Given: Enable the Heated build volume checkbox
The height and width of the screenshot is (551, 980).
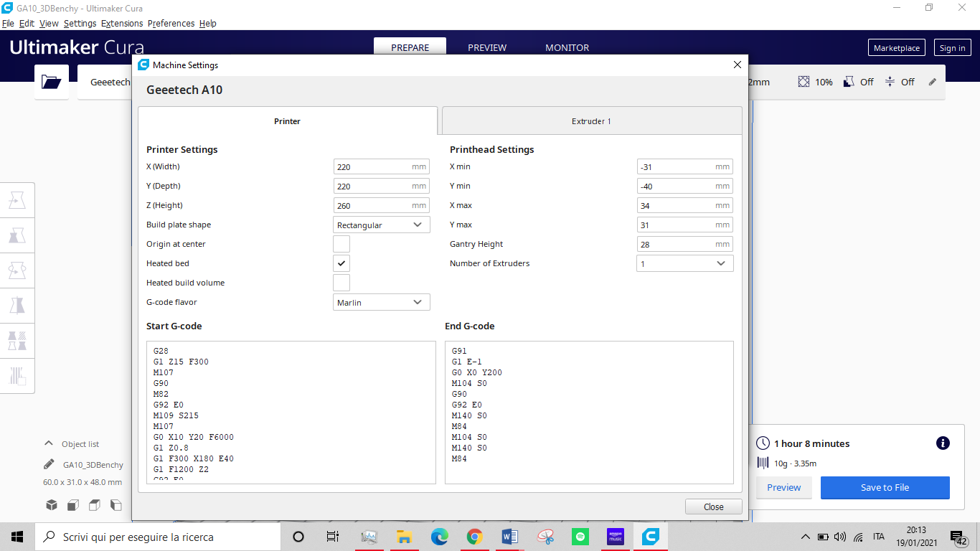Looking at the screenshot, I should point(341,283).
